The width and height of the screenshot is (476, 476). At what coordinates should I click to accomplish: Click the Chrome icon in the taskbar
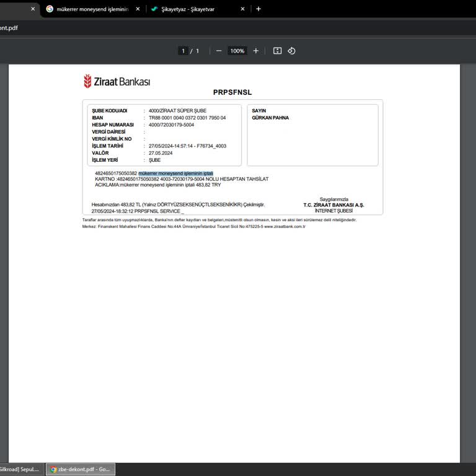click(x=53, y=469)
